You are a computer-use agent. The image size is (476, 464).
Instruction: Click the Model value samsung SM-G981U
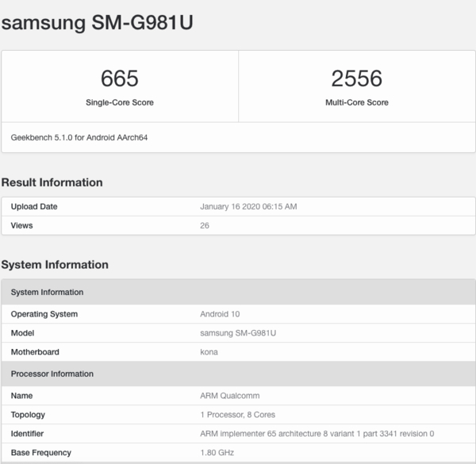[238, 333]
